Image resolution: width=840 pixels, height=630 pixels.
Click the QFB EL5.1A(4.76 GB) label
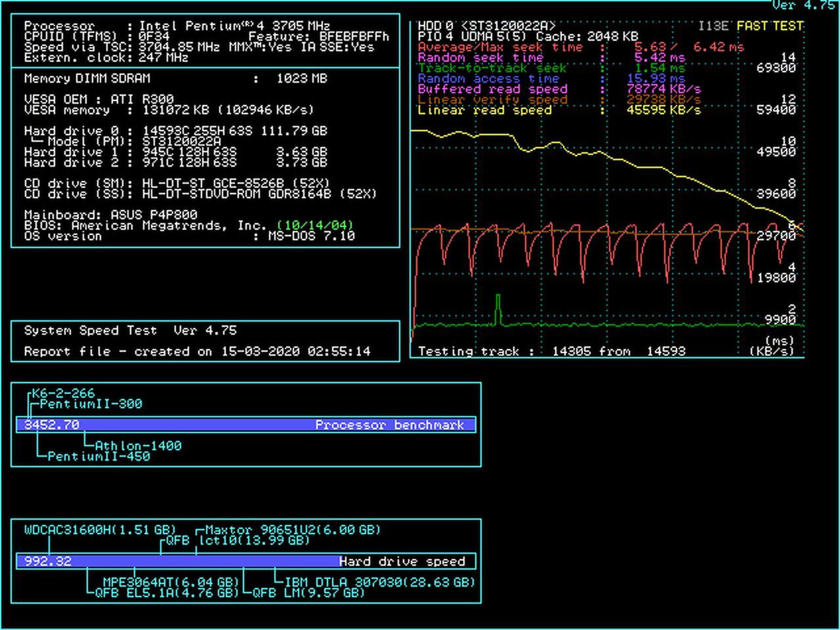pyautogui.click(x=167, y=593)
